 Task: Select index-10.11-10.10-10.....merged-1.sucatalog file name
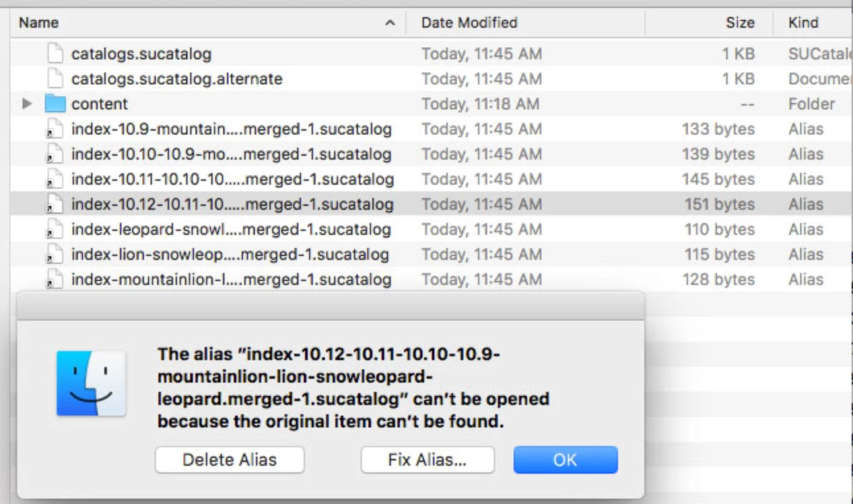[232, 179]
